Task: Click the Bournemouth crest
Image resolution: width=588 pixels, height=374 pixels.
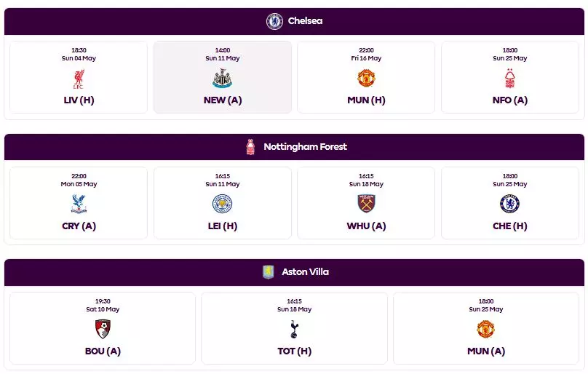Action: 103,329
